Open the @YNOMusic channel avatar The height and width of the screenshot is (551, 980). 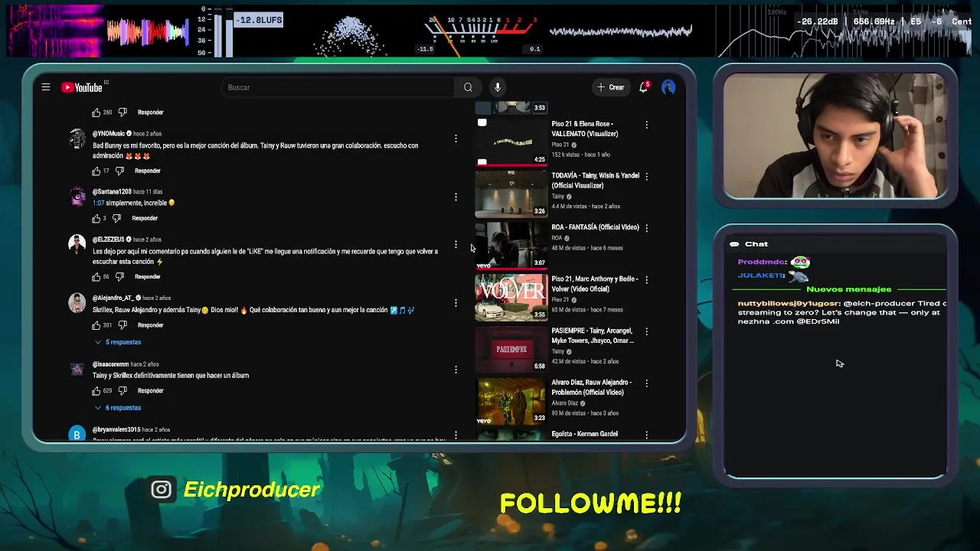click(77, 139)
